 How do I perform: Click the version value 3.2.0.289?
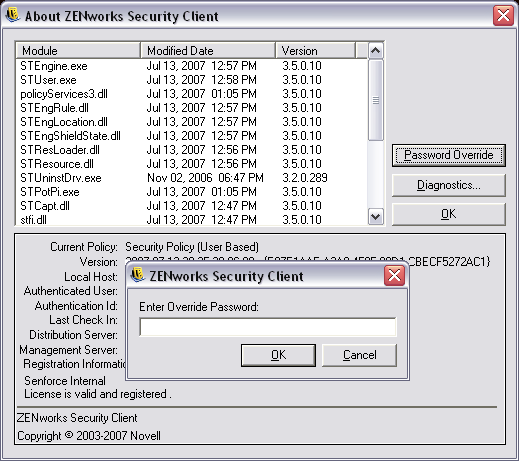coord(305,178)
